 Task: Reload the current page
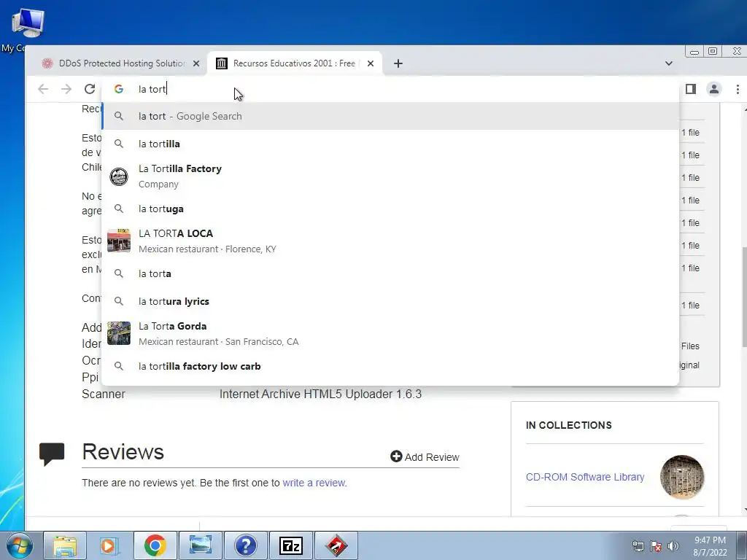tap(90, 89)
